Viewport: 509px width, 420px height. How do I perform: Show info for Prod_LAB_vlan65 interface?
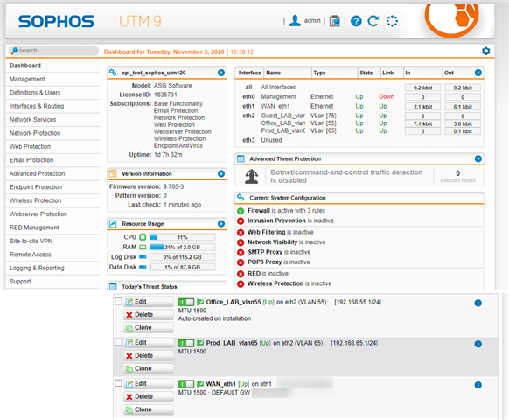pyautogui.click(x=478, y=344)
